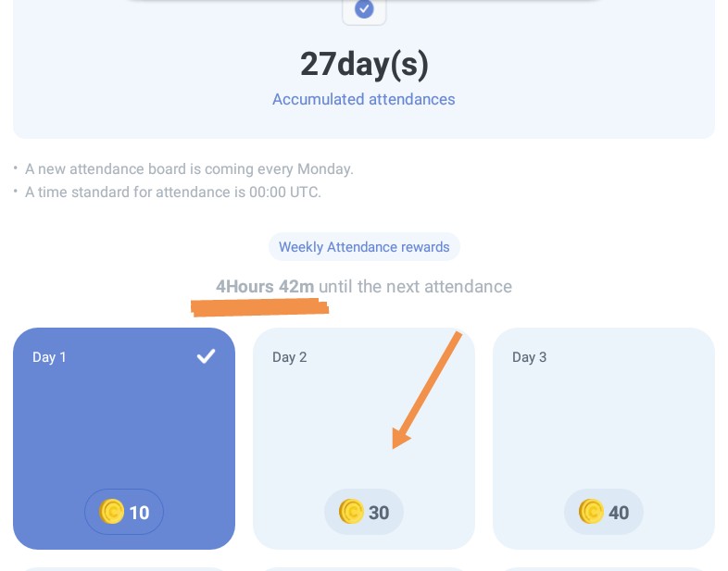Image resolution: width=728 pixels, height=571 pixels.
Task: Click the gold coin icon on Day 2
Action: click(351, 512)
